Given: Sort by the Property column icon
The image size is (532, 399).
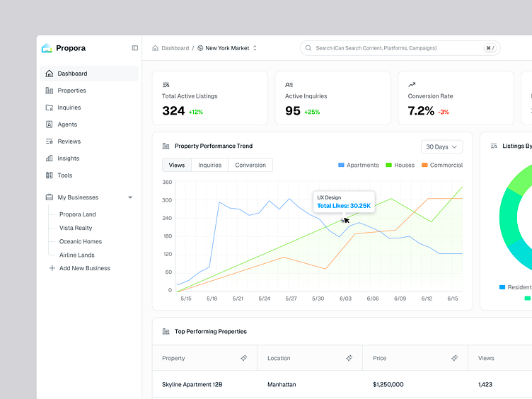Looking at the screenshot, I should (243, 358).
